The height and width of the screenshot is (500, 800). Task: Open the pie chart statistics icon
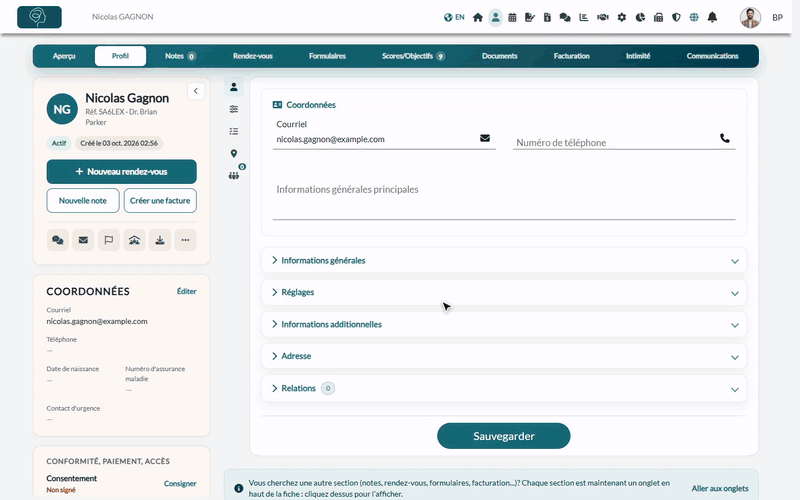click(x=640, y=17)
